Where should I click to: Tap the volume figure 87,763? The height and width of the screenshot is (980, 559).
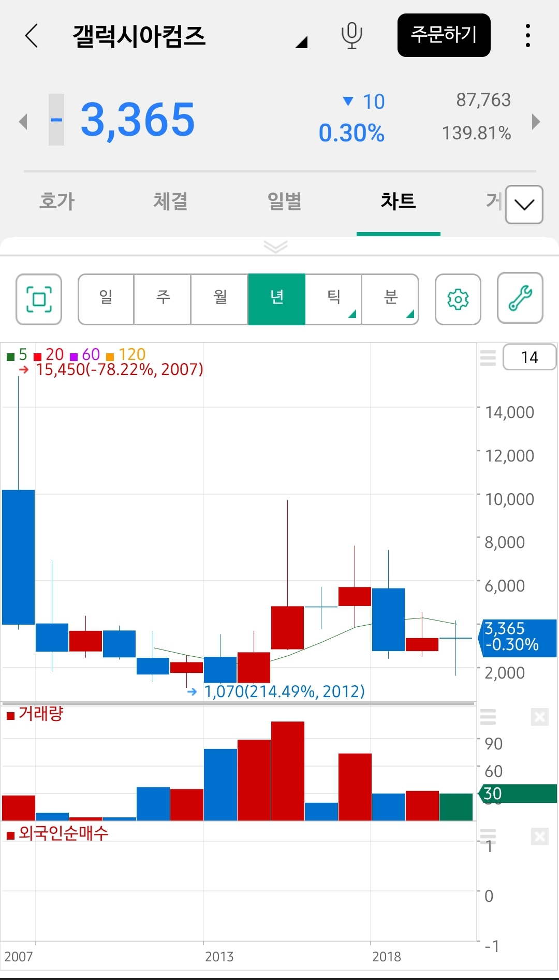483,100
